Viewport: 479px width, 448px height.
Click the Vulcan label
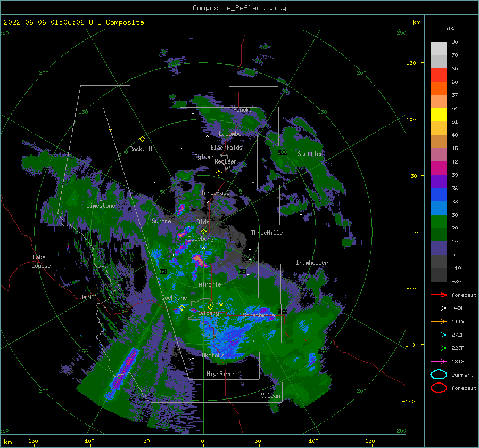click(x=270, y=396)
